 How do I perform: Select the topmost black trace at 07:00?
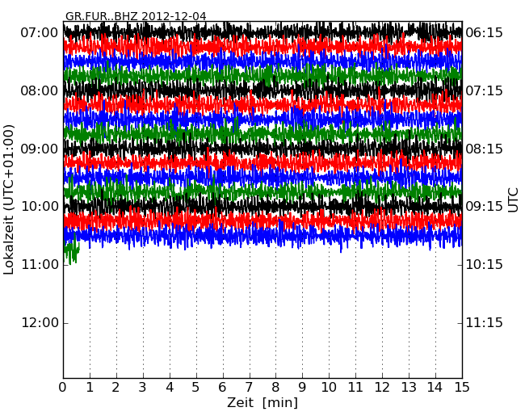pyautogui.click(x=262, y=32)
